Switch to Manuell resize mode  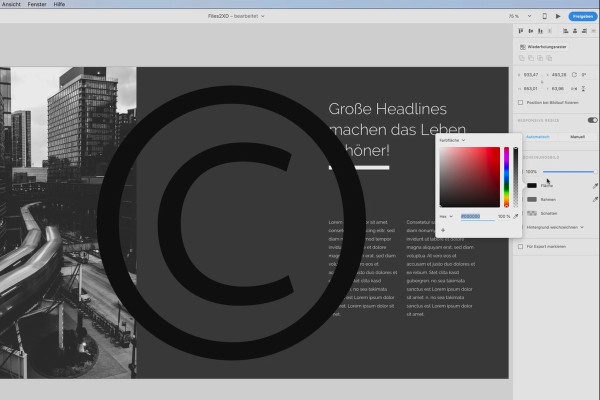[577, 137]
